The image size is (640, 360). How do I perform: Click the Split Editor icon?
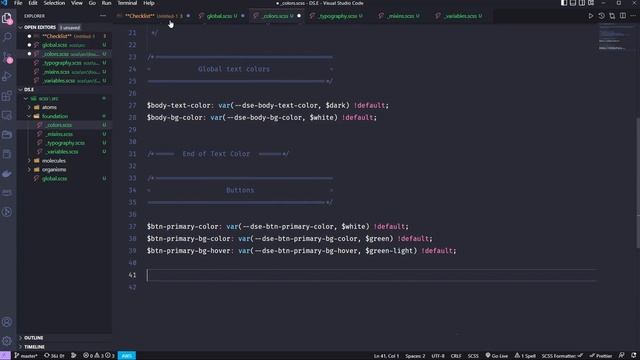click(x=622, y=16)
